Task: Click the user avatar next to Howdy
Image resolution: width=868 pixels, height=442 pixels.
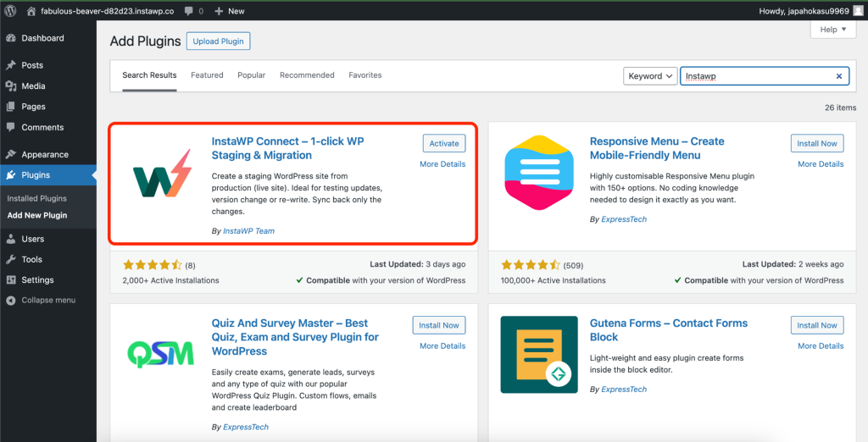Action: pyautogui.click(x=858, y=10)
